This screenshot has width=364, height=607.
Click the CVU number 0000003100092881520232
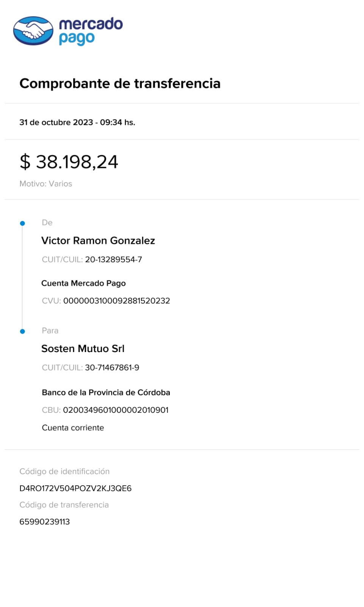(116, 301)
